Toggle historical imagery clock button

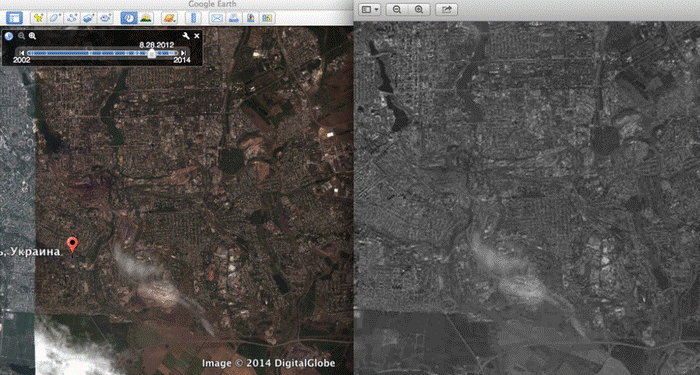pyautogui.click(x=129, y=18)
